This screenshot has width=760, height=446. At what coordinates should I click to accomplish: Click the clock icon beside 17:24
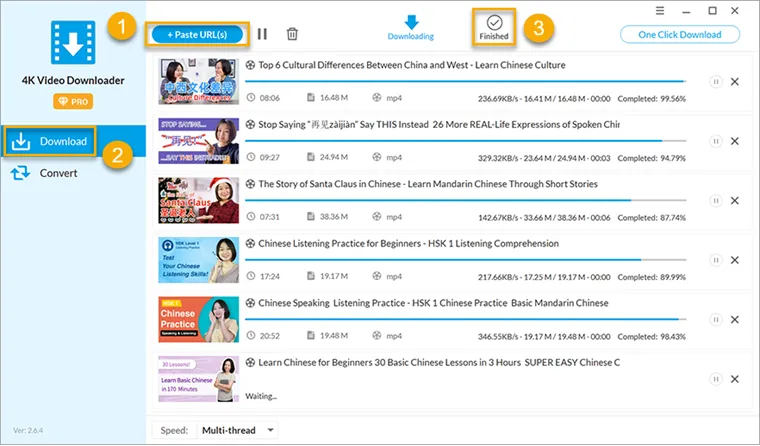tap(251, 276)
